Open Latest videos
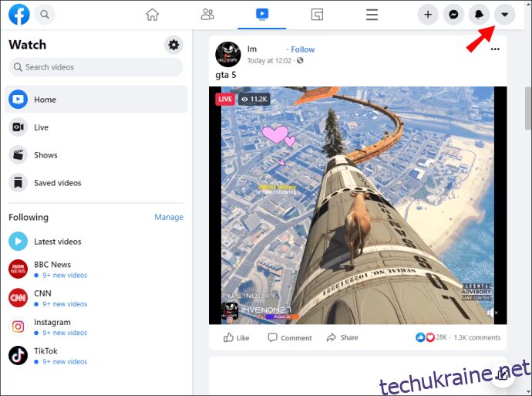 [x=96, y=242]
